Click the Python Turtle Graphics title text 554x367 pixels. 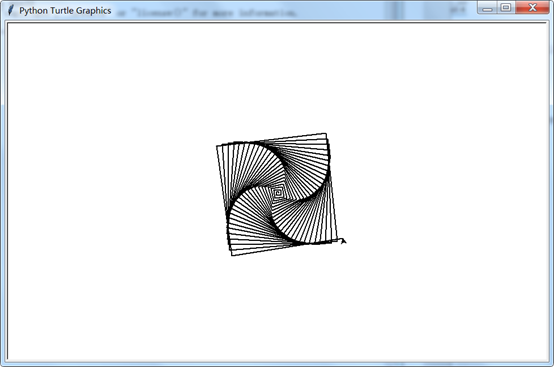click(65, 11)
